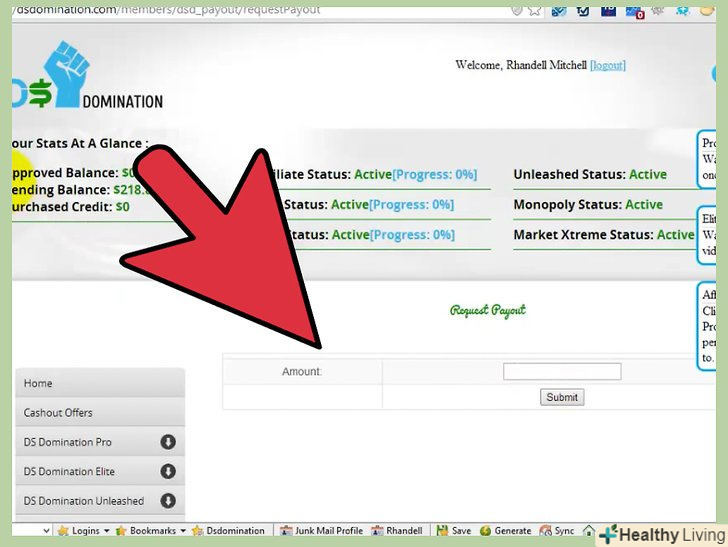The height and width of the screenshot is (547, 728).
Task: Click the shield icon in address bar
Action: coord(517,10)
